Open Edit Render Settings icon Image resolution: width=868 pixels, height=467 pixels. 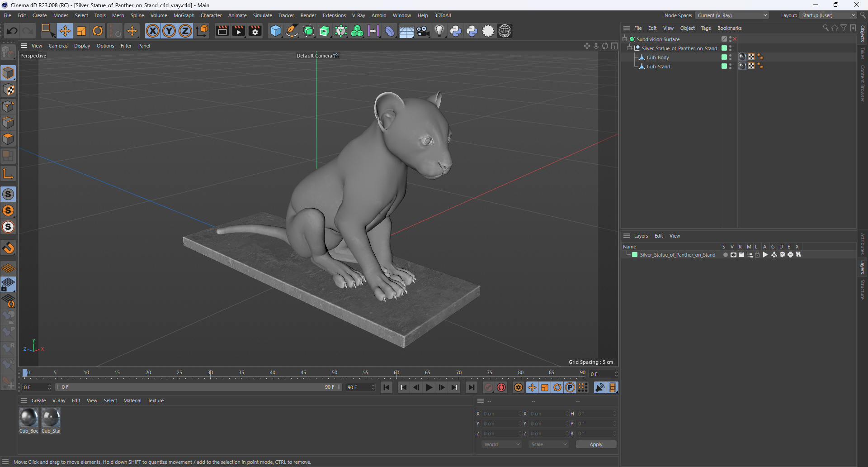click(x=255, y=31)
